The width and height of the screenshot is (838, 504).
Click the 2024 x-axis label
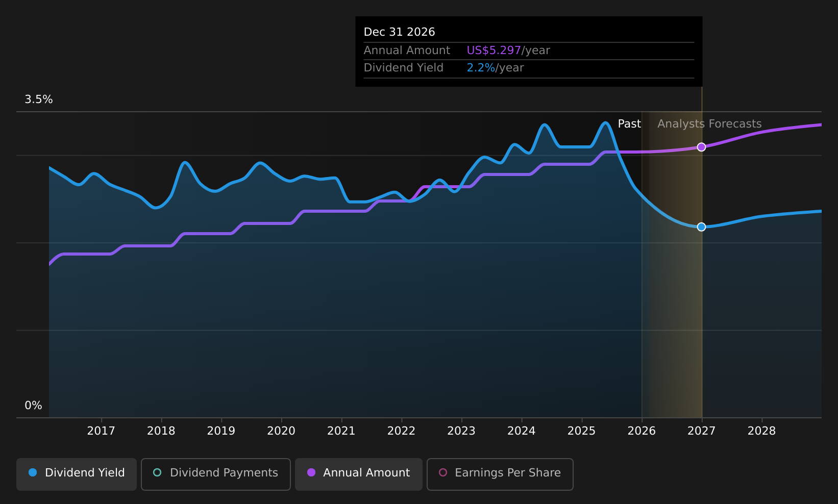[522, 431]
